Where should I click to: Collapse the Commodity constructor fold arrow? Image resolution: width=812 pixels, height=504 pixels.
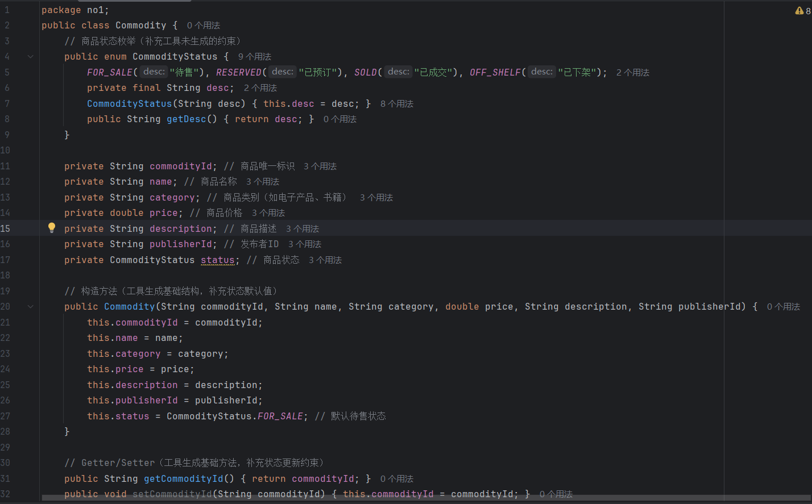pos(31,307)
